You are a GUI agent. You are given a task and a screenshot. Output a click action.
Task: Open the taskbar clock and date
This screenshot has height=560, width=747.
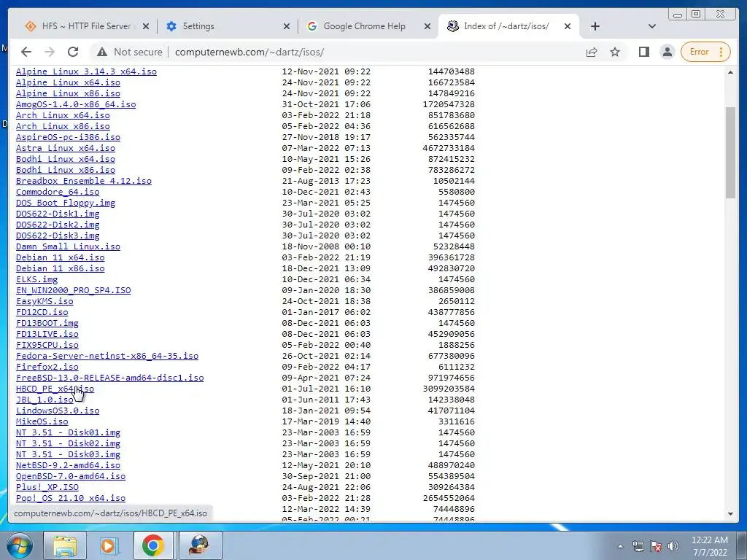(x=709, y=546)
